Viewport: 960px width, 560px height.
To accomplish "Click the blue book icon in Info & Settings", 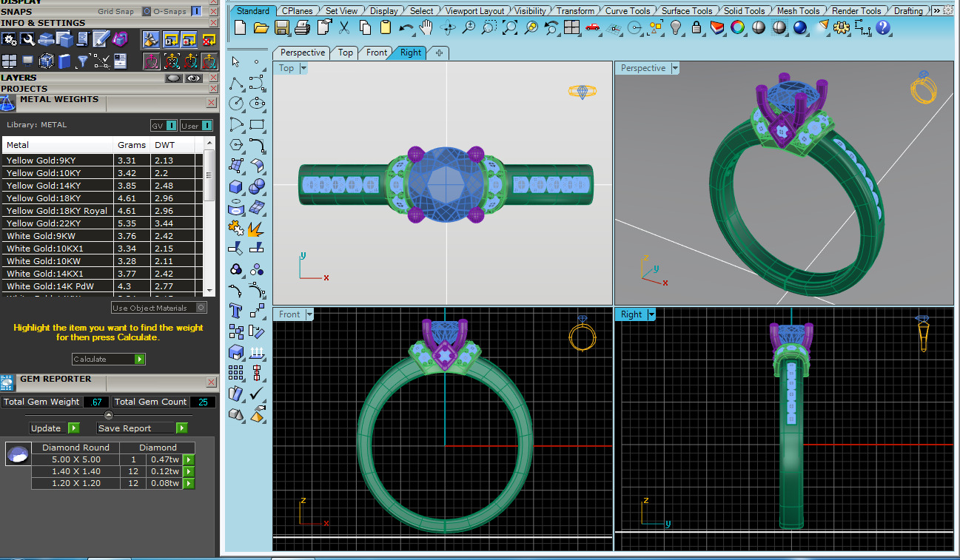I will click(x=64, y=61).
